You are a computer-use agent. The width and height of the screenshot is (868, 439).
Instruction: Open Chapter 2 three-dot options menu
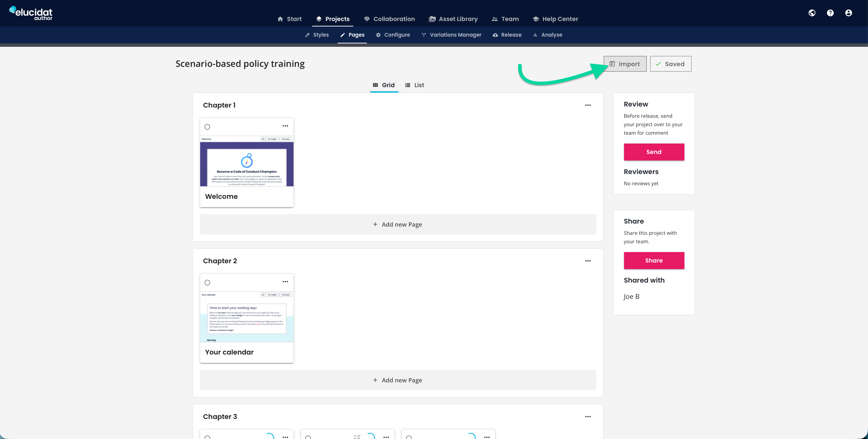coord(588,261)
